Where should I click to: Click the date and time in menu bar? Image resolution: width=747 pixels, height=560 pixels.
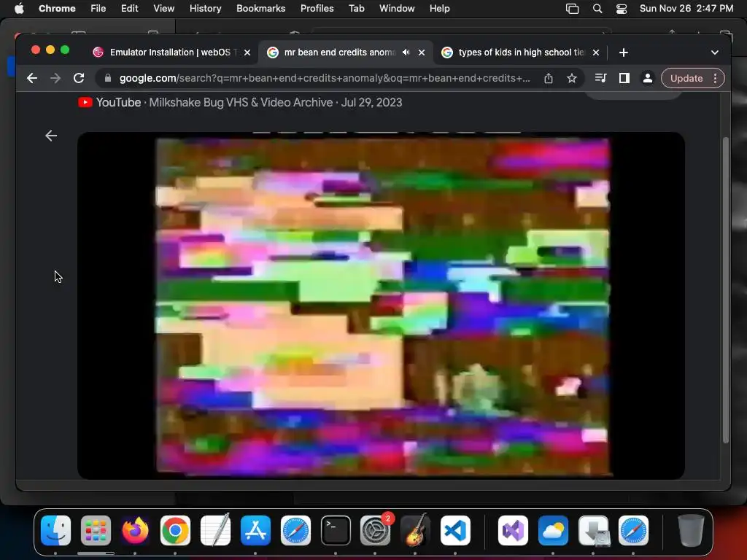coord(686,9)
